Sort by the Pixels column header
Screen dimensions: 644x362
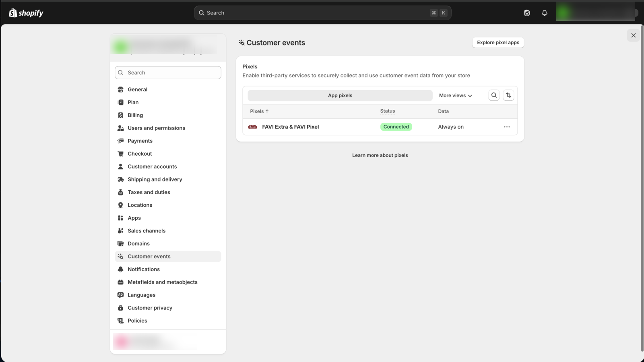(x=259, y=111)
